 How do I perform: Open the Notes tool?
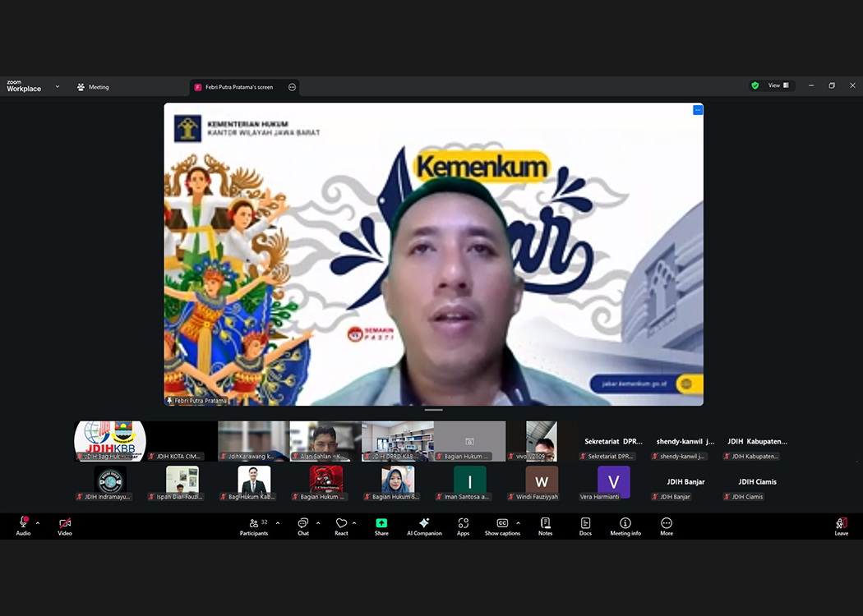545,525
